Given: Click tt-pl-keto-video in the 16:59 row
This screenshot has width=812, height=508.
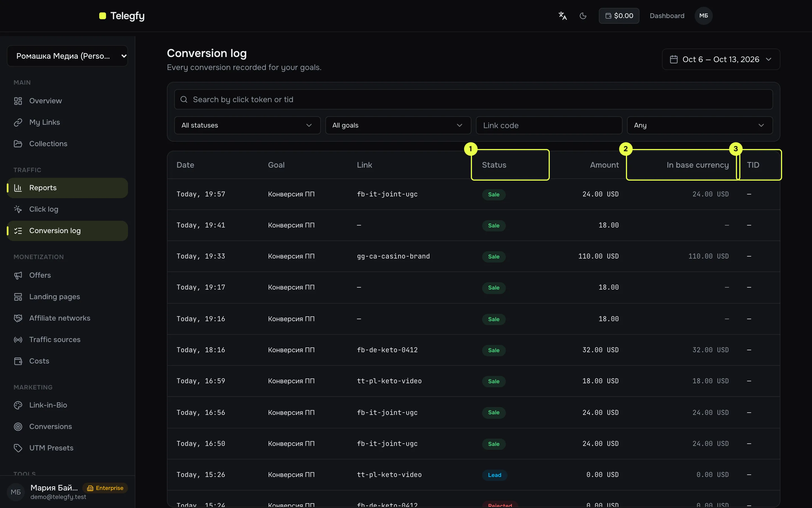Looking at the screenshot, I should coord(389,381).
